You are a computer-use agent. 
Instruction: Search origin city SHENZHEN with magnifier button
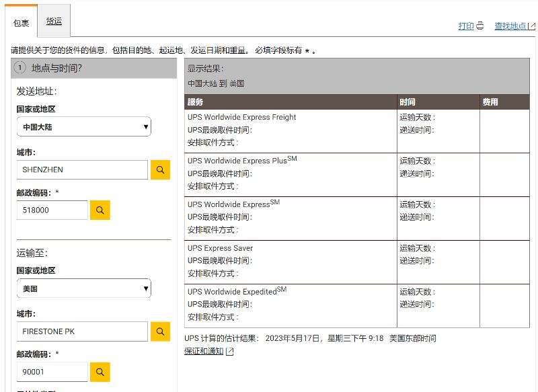tap(160, 169)
